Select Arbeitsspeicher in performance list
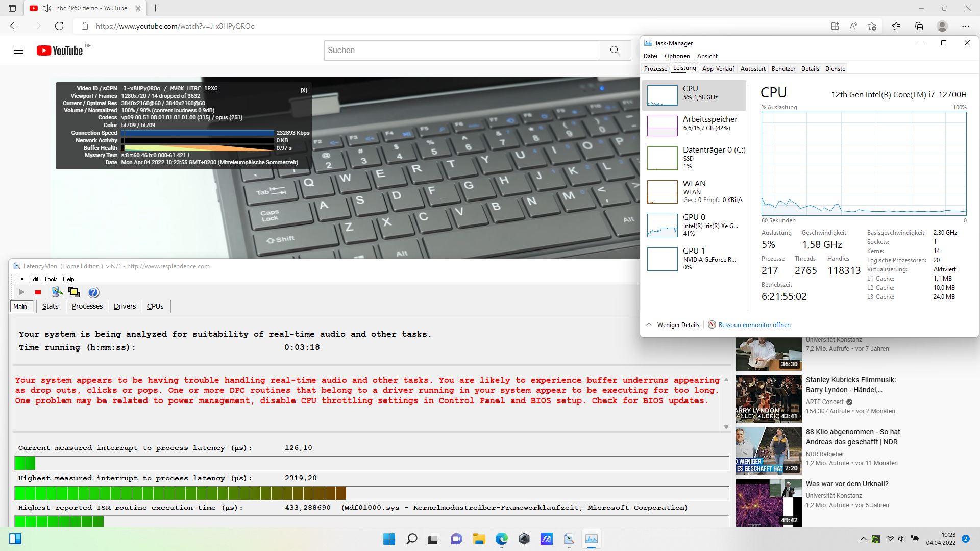Viewport: 980px width, 551px height. click(x=694, y=126)
